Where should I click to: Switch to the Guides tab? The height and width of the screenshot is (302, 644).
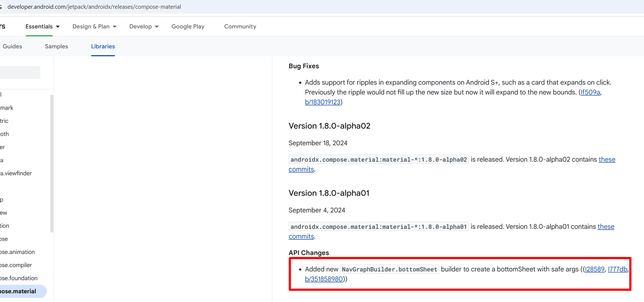pos(12,46)
